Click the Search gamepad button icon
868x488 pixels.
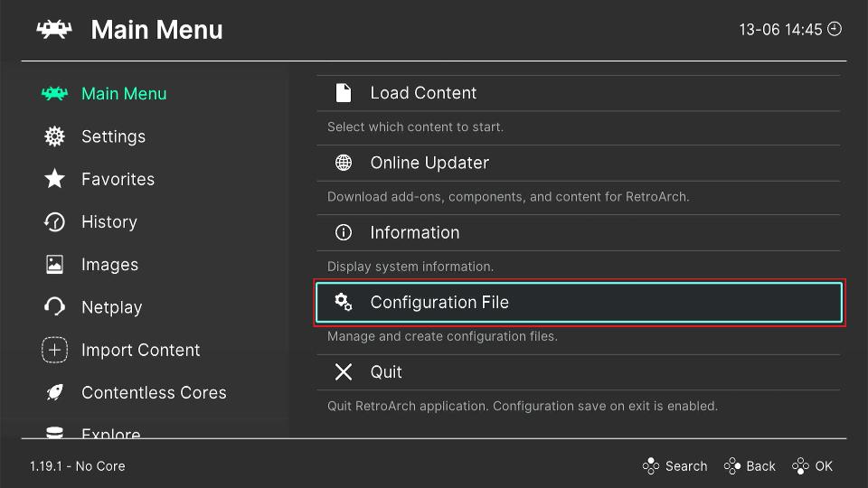coord(651,466)
